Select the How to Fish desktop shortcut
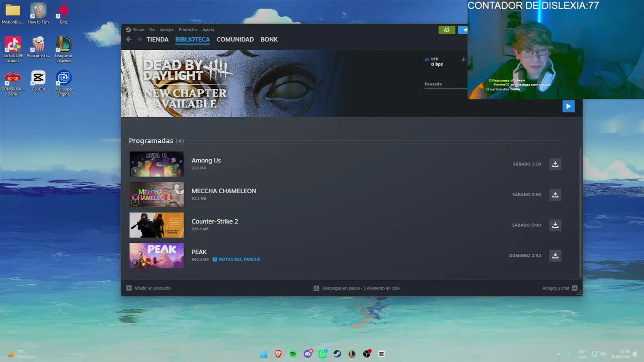This screenshot has width=644, height=362. pos(38,14)
